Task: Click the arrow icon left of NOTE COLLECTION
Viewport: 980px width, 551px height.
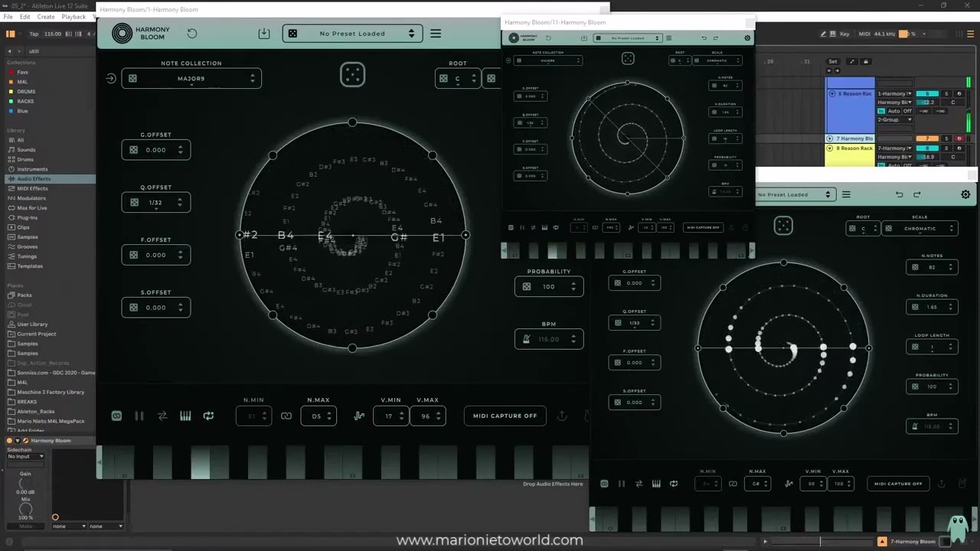Action: (111, 79)
